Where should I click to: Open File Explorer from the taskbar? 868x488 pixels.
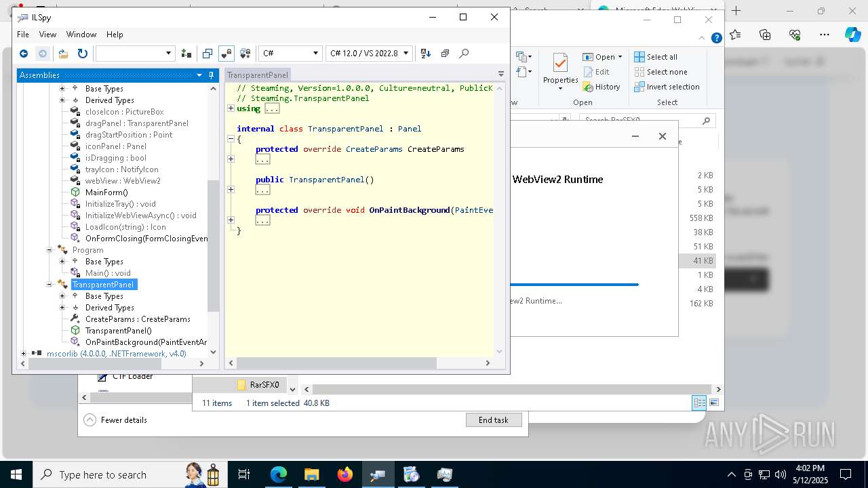[312, 474]
